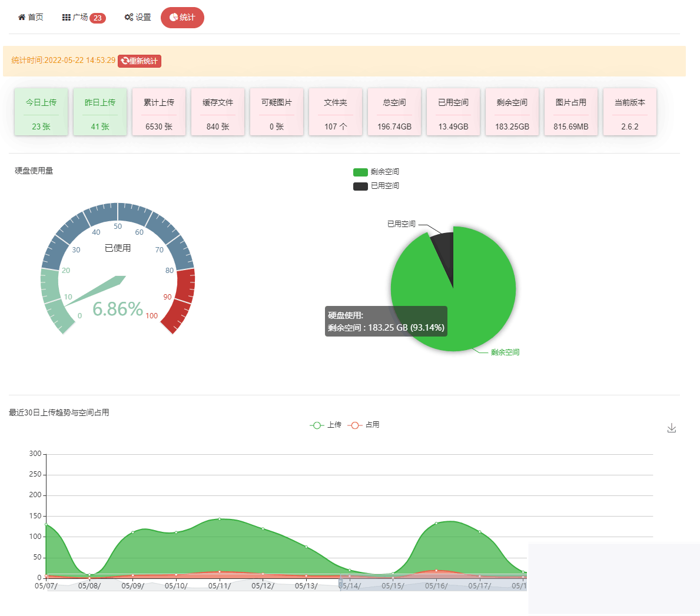The height and width of the screenshot is (616, 700).
Task: Click the gears icon beside 设置
Action: (128, 17)
